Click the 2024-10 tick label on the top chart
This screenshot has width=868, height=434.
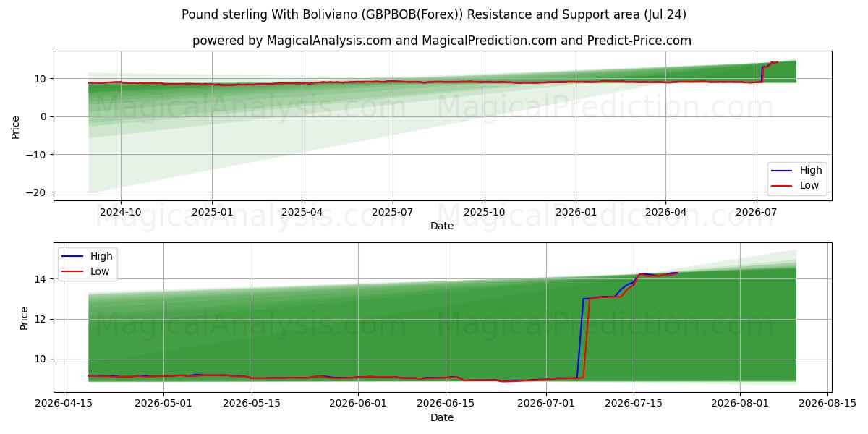pos(120,213)
